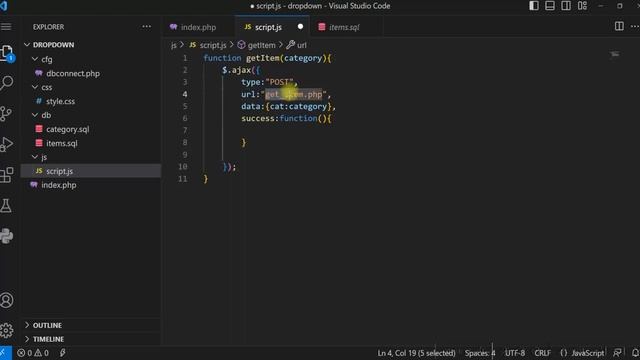Collapse the js folder
640x360 pixels.
tap(91, 157)
